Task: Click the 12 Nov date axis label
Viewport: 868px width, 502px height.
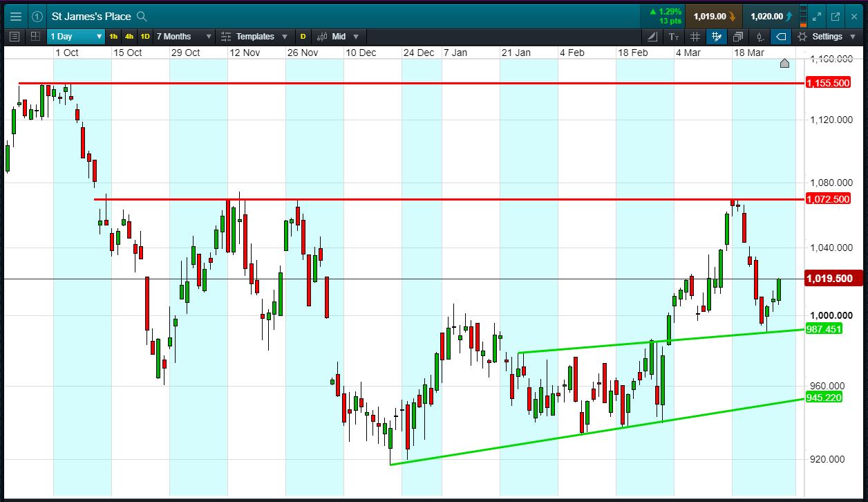Action: 244,53
